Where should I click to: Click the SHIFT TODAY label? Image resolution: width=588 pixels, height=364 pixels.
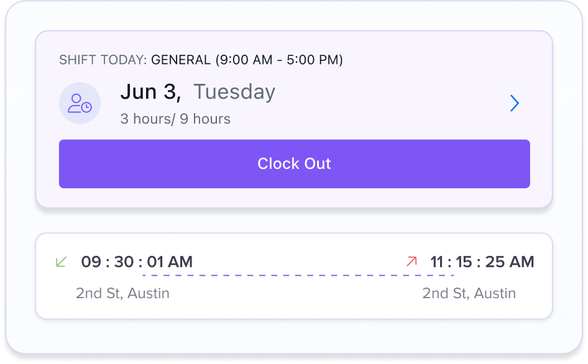(x=103, y=60)
